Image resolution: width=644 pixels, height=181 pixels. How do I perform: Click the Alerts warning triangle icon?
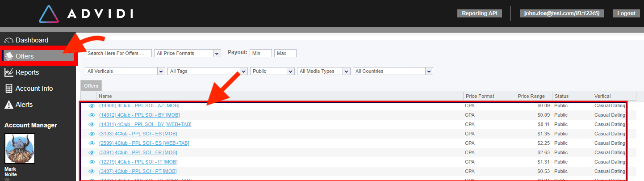(9, 105)
